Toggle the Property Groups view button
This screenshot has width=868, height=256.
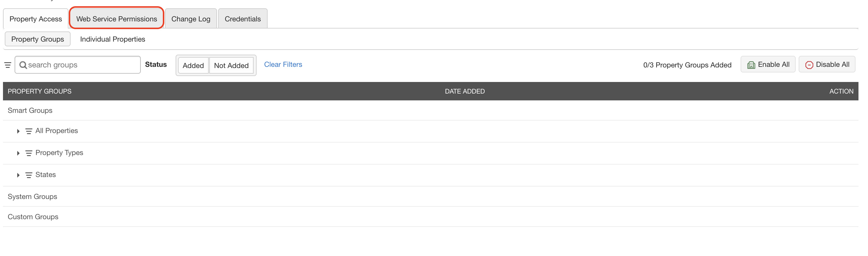pos(38,39)
